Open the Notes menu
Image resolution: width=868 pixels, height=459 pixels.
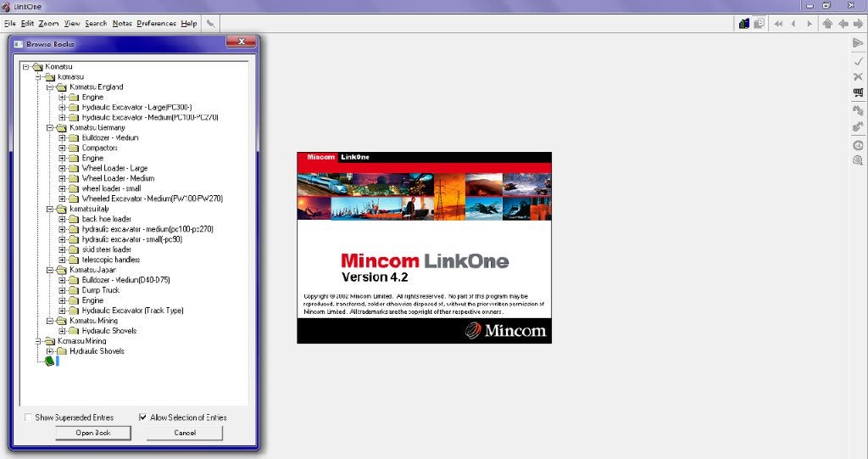pyautogui.click(x=122, y=23)
